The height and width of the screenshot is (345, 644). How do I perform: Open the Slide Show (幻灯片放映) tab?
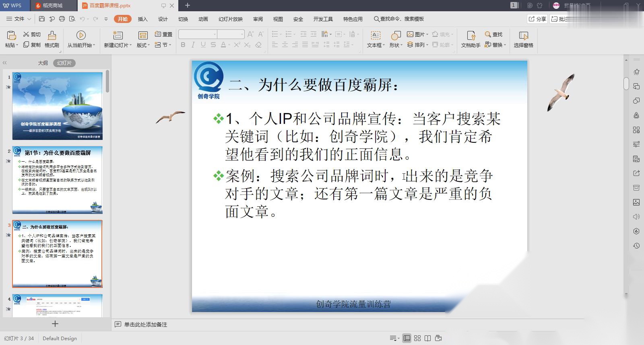pyautogui.click(x=231, y=19)
